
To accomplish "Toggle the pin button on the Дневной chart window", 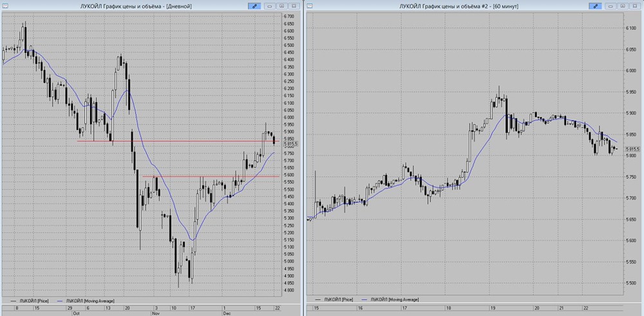I will pyautogui.click(x=254, y=6).
